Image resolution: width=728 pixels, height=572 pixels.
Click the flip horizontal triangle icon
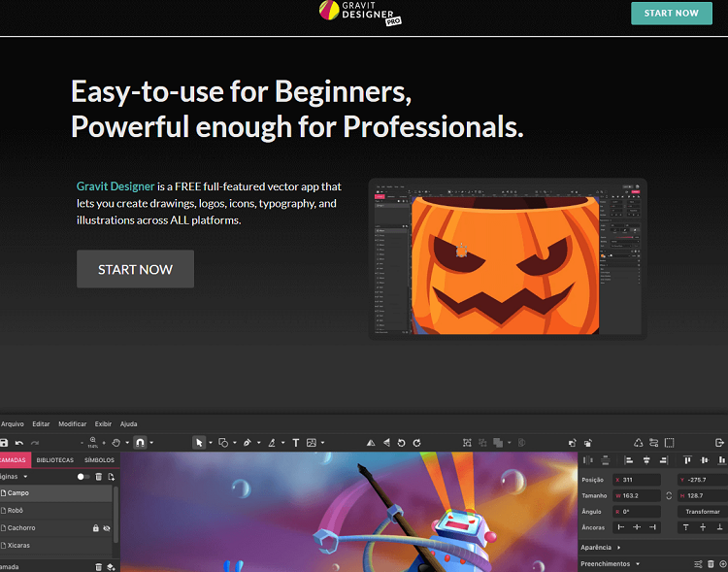(x=386, y=443)
